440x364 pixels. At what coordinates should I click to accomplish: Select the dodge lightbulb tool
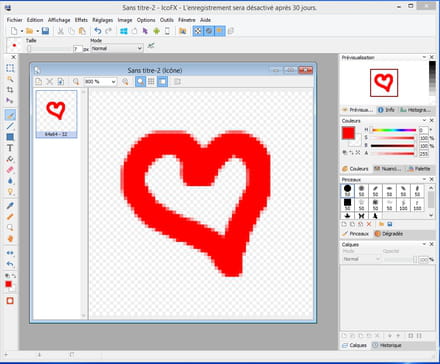click(10, 192)
